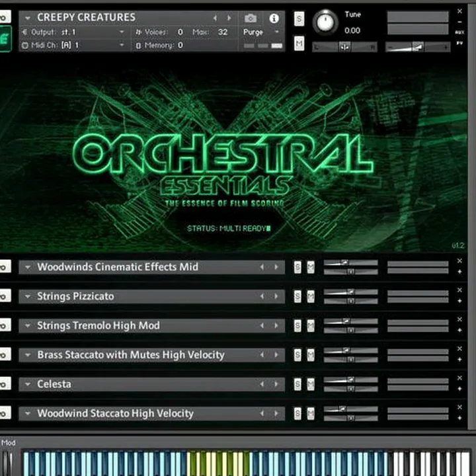
Task: Select Strings Pizzicato instrument name
Action: pos(75,296)
